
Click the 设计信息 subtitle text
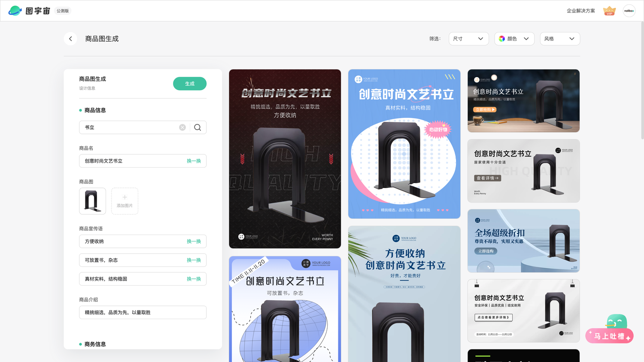click(87, 88)
